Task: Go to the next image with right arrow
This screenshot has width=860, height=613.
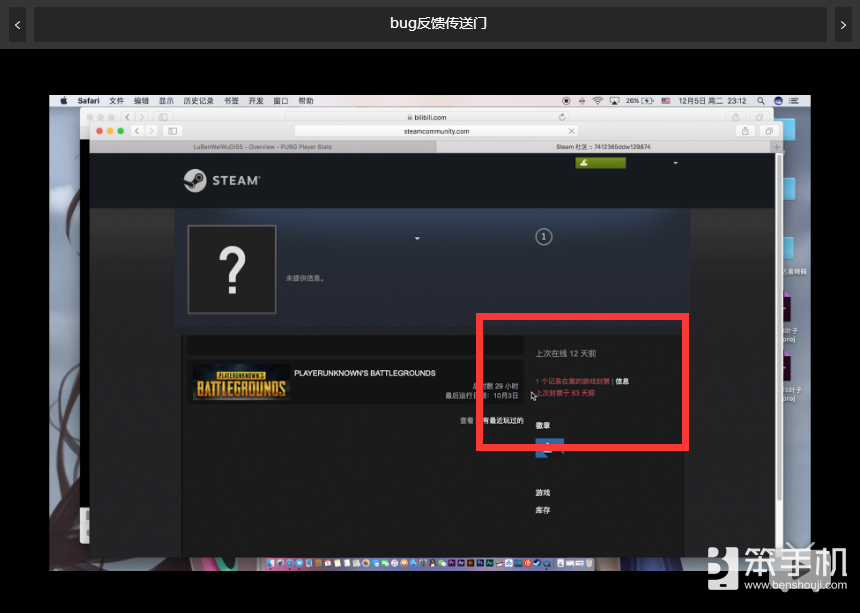Action: click(x=843, y=25)
